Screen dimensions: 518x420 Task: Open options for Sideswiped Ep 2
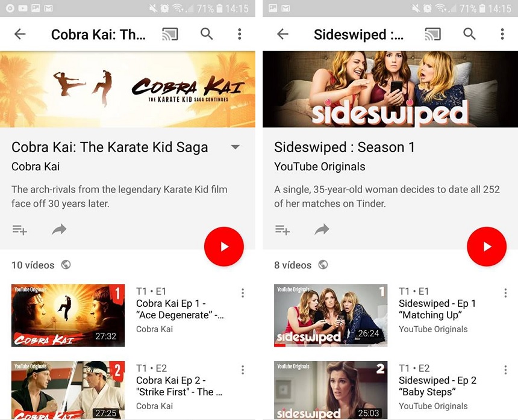505,370
